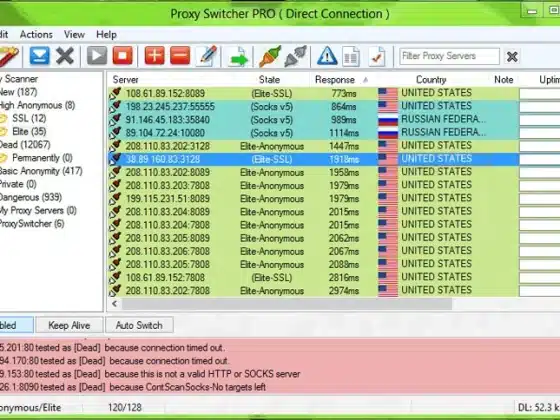Click the 2974ms response value
The height and width of the screenshot is (420, 560).
click(x=344, y=291)
